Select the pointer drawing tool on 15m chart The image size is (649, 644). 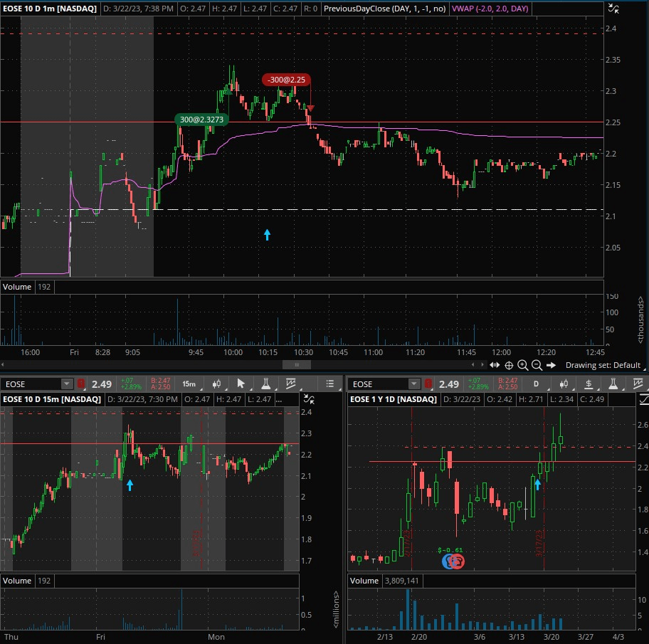coord(241,384)
